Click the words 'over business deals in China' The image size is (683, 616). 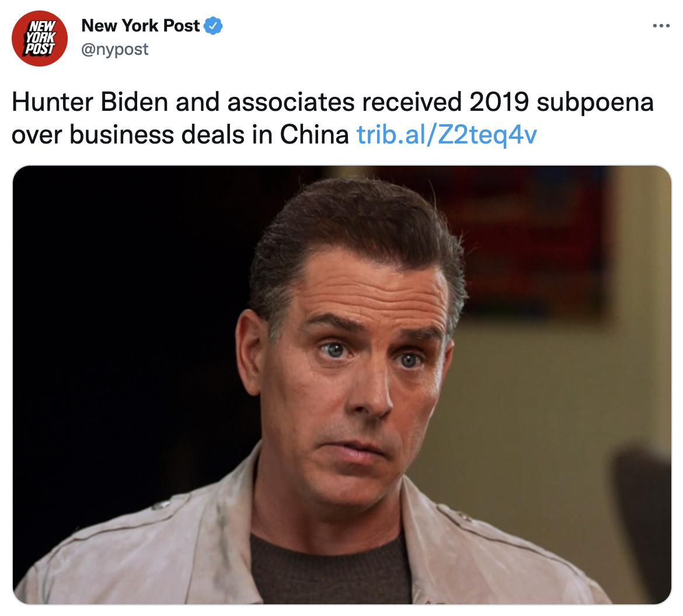180,135
